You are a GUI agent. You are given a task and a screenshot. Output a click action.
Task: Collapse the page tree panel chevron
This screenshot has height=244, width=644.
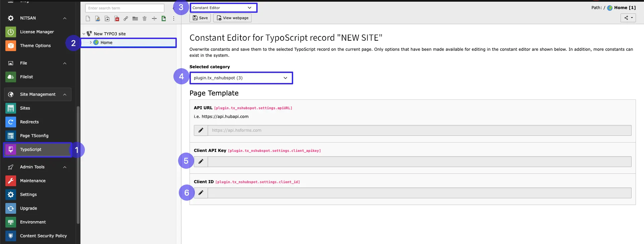[173, 8]
